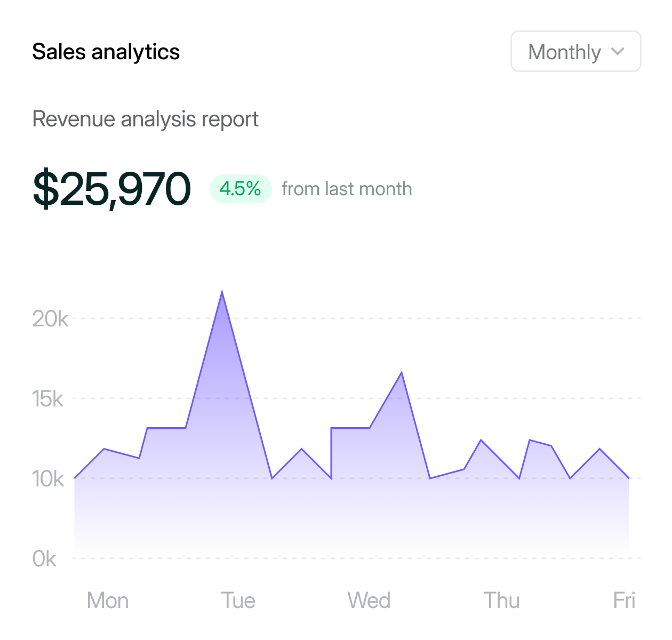This screenshot has width=672, height=640.
Task: Select the Wed axis label
Action: pos(369,601)
